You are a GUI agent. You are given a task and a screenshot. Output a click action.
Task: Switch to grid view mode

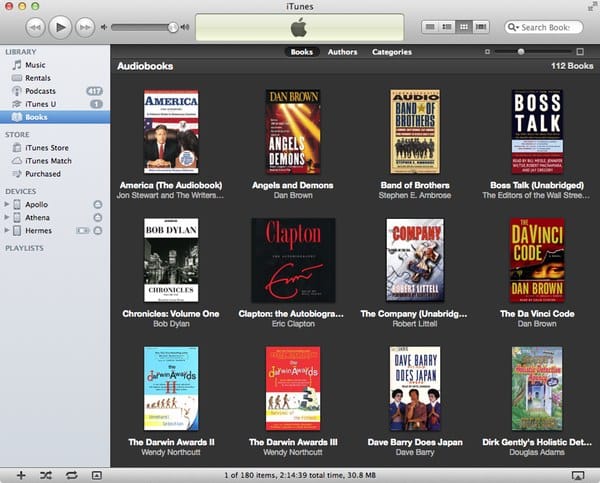point(463,27)
